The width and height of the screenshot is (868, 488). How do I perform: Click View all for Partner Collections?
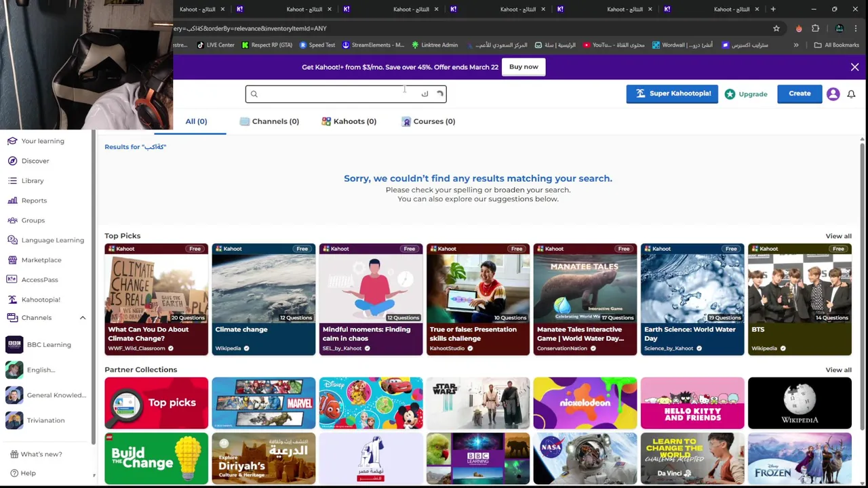coord(838,370)
